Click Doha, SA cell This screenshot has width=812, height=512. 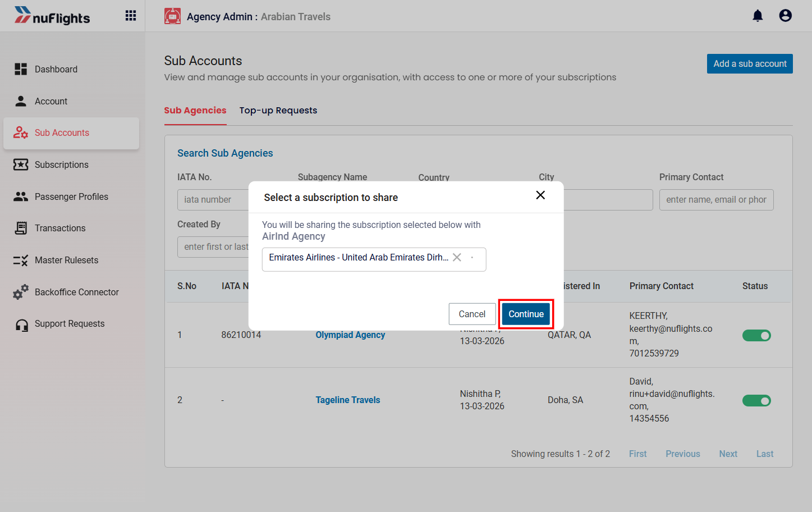point(565,400)
